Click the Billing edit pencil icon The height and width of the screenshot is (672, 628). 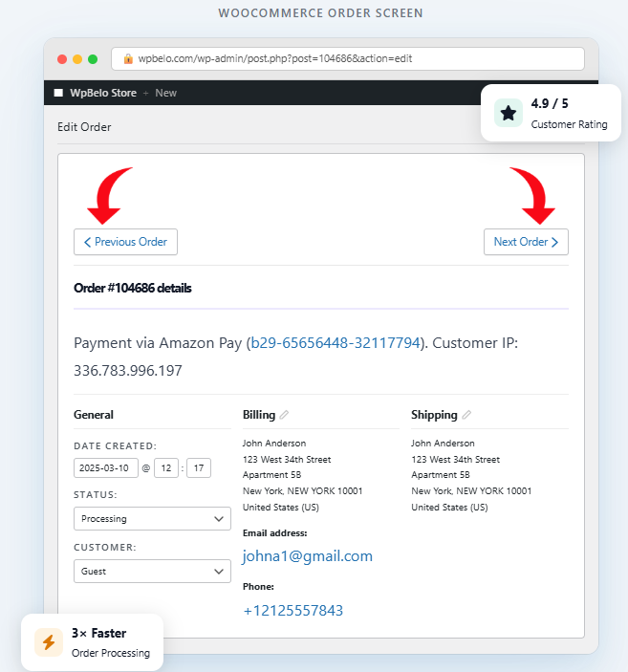tap(284, 415)
